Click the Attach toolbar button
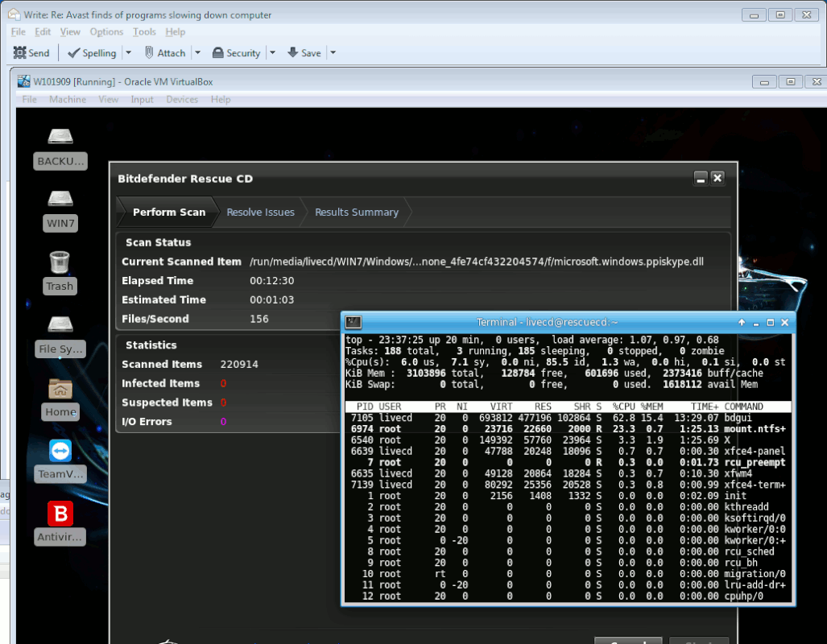The height and width of the screenshot is (644, 827). pyautogui.click(x=165, y=53)
